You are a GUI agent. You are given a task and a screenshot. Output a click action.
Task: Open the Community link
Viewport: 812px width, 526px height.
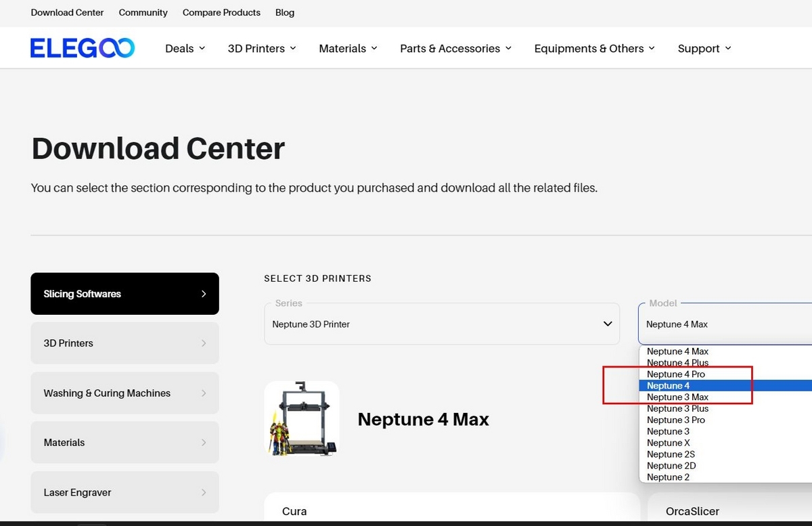(x=143, y=13)
